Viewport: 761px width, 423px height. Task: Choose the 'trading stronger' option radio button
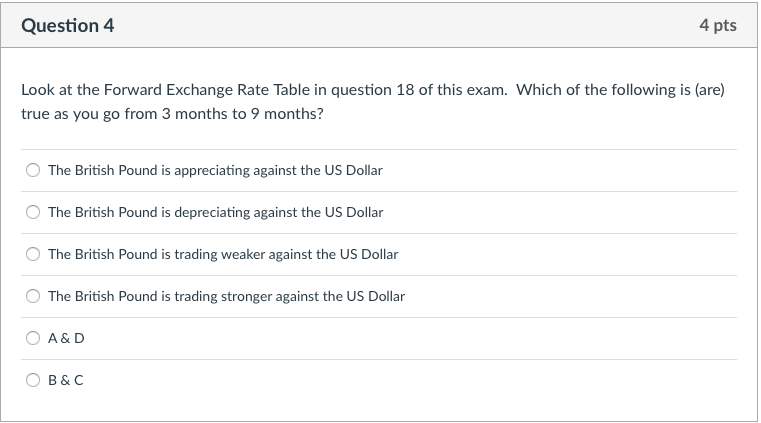click(x=33, y=297)
